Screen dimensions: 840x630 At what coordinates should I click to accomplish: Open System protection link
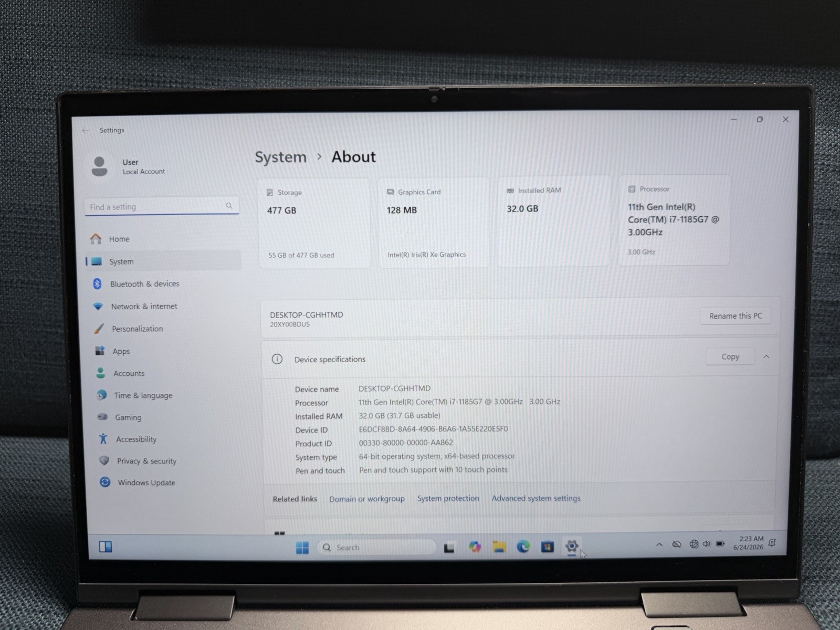click(448, 498)
